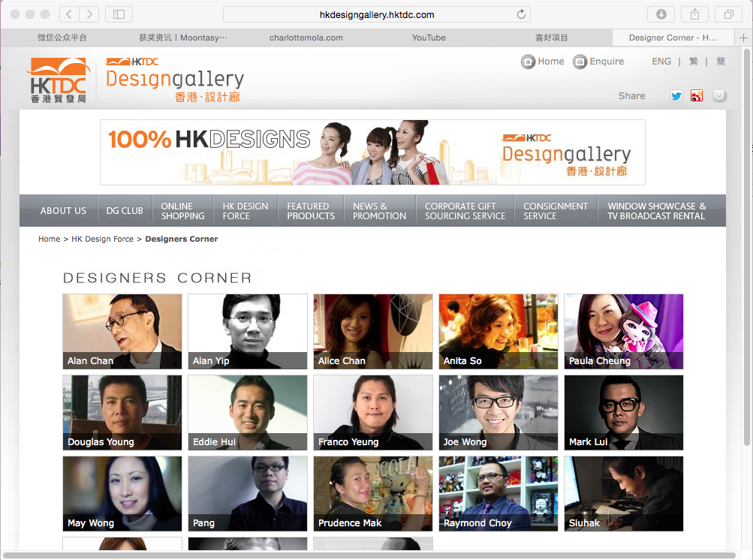Open the DG CLUB menu
Screen dimensions: 753x560
tap(125, 210)
